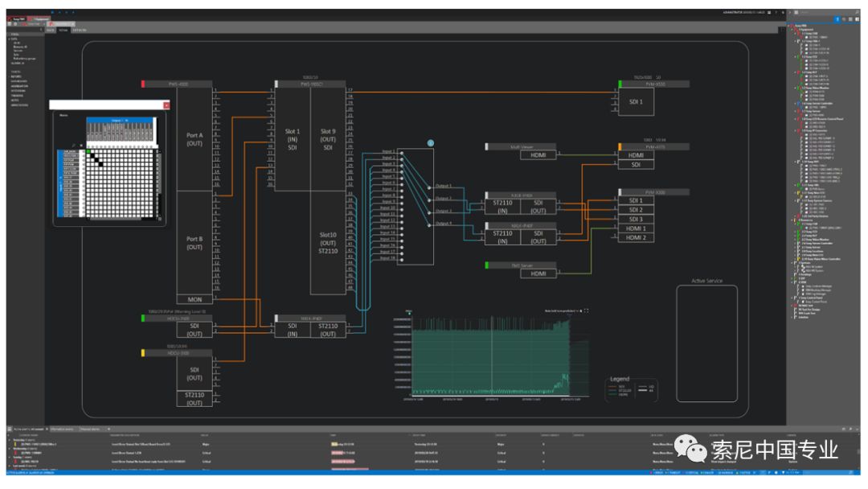This screenshot has width=868, height=489.
Task: Close the matrix popup with the red X
Action: [x=166, y=105]
